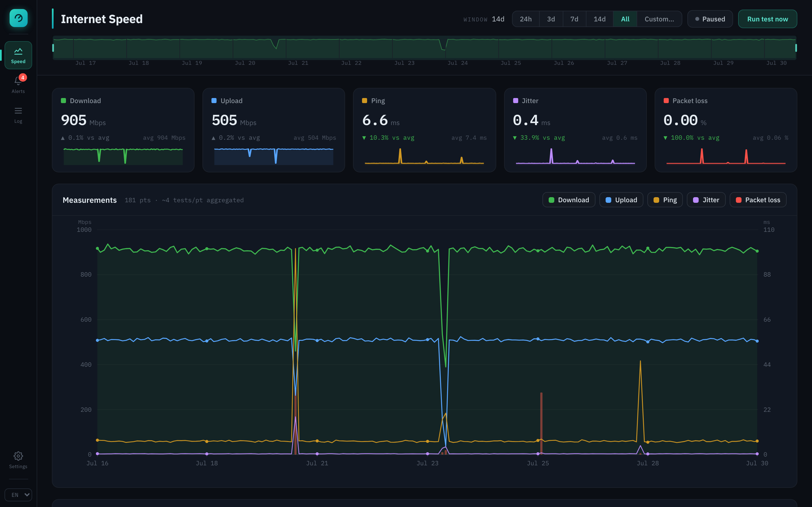Select the 24h window tab
Viewport: 812px width, 507px height.
(526, 19)
